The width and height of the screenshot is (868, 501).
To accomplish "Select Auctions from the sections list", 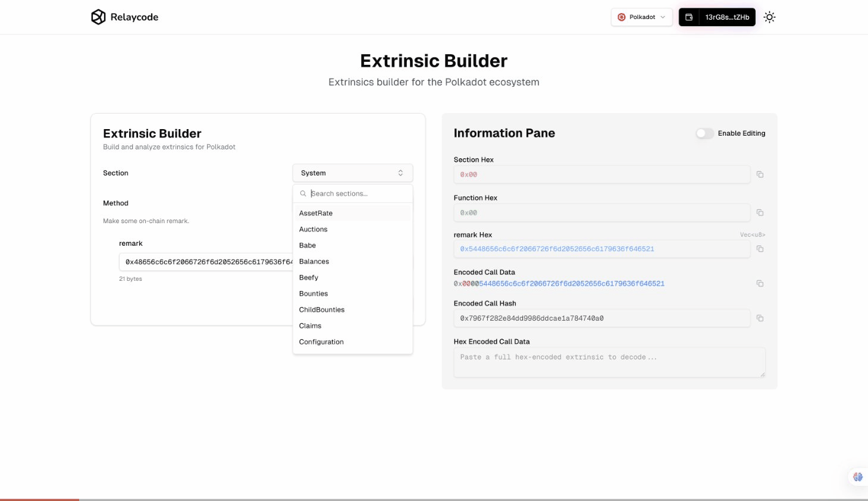I will coord(353,229).
